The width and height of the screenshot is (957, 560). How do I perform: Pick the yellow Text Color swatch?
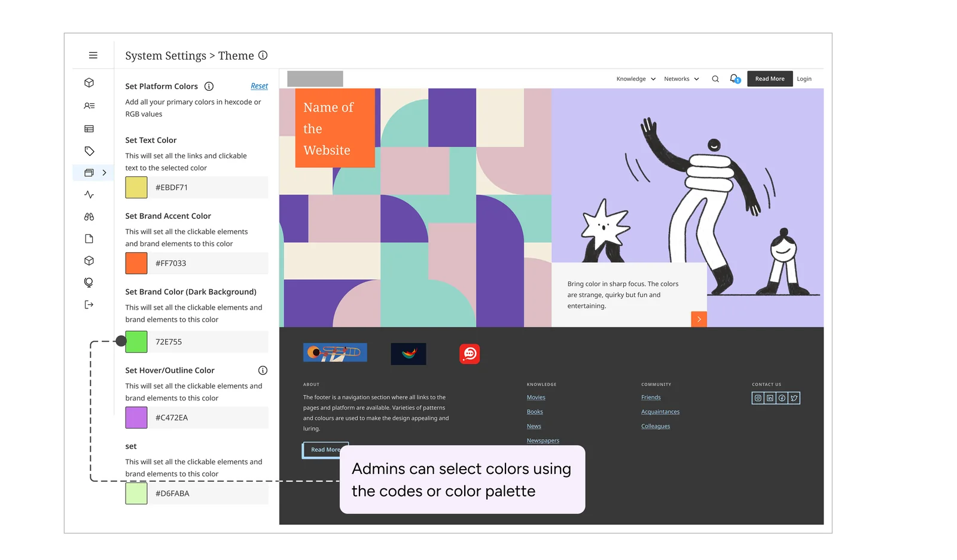pos(136,188)
